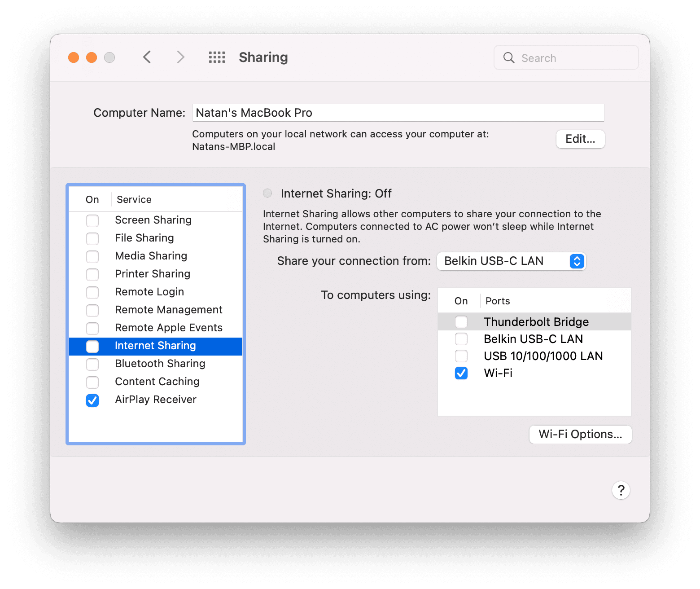
Task: Open Wi-Fi Options...
Action: pyautogui.click(x=581, y=434)
